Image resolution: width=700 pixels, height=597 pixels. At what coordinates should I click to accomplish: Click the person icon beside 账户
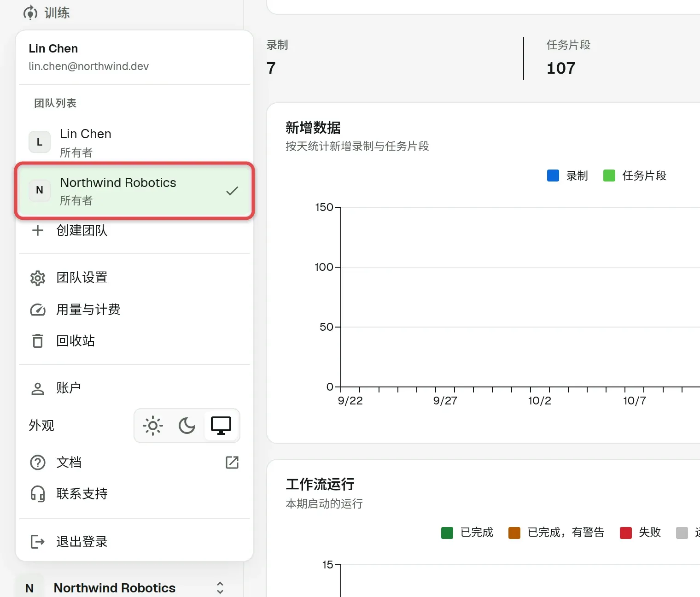coord(38,388)
